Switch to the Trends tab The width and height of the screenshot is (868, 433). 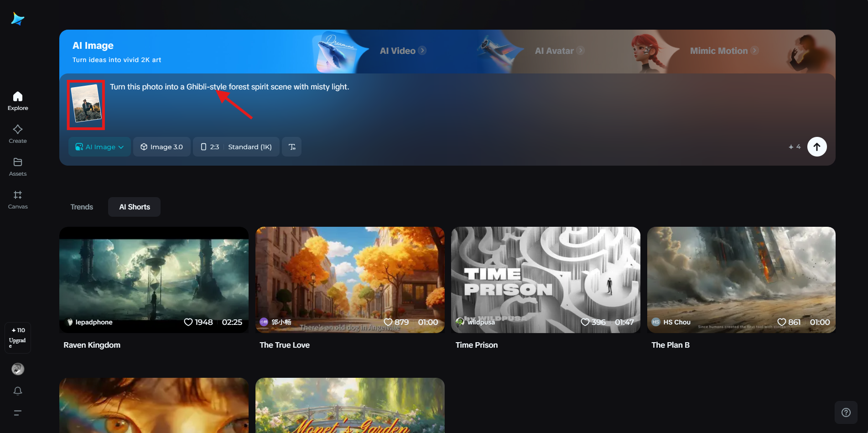point(82,207)
